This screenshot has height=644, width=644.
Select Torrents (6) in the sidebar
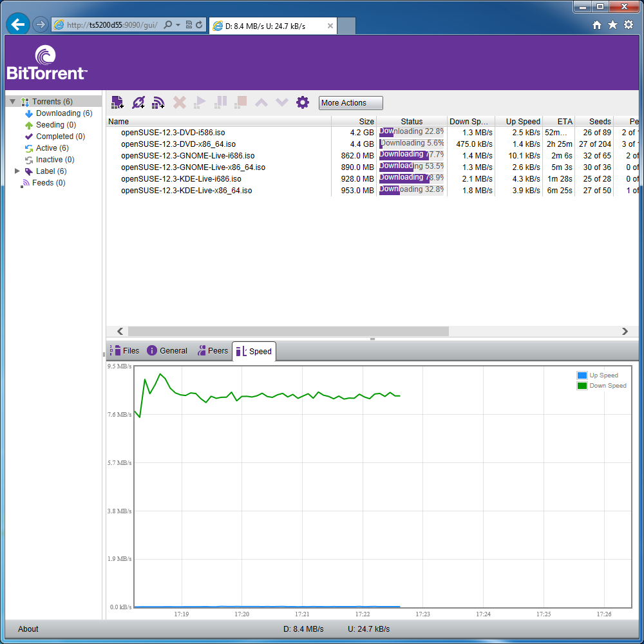(x=52, y=102)
